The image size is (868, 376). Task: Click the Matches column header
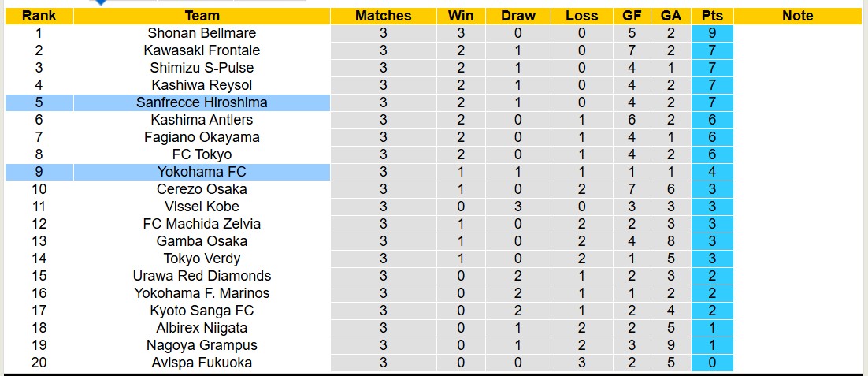coord(383,16)
